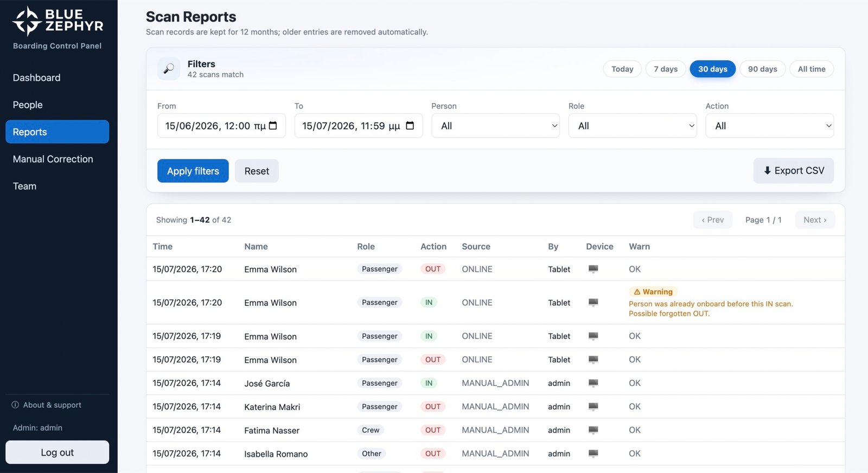Click Fatima Nasser name cell
868x473 pixels.
pyautogui.click(x=272, y=430)
